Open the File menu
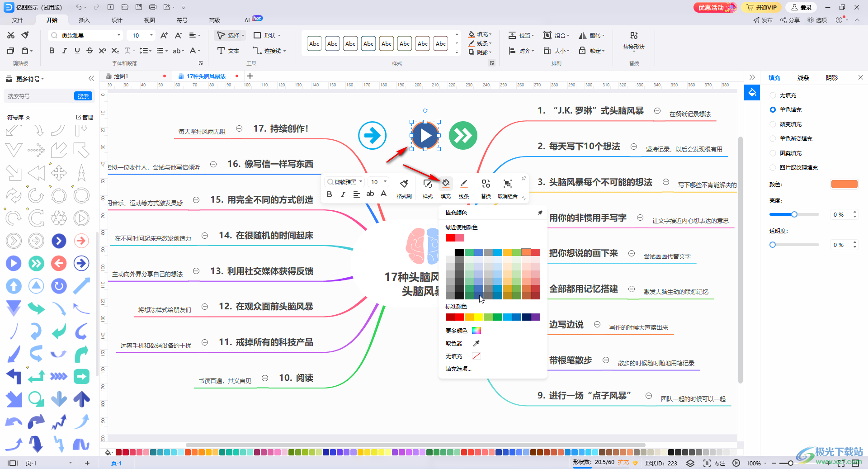868x469 pixels. [18, 20]
